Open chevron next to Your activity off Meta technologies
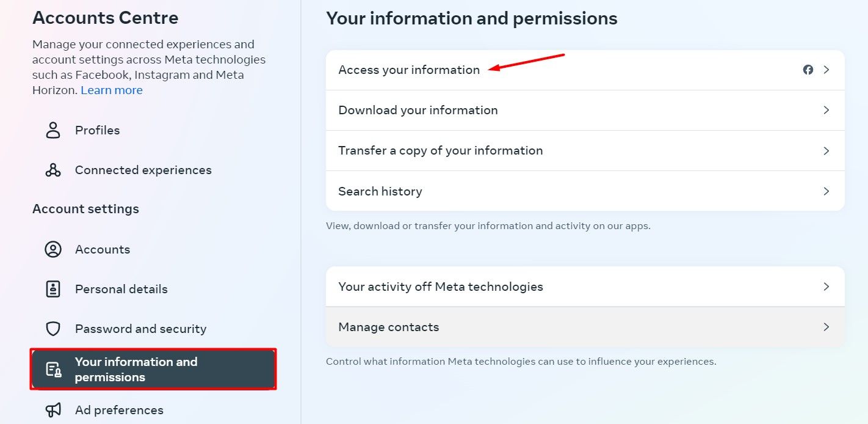The height and width of the screenshot is (424, 868). coord(826,287)
